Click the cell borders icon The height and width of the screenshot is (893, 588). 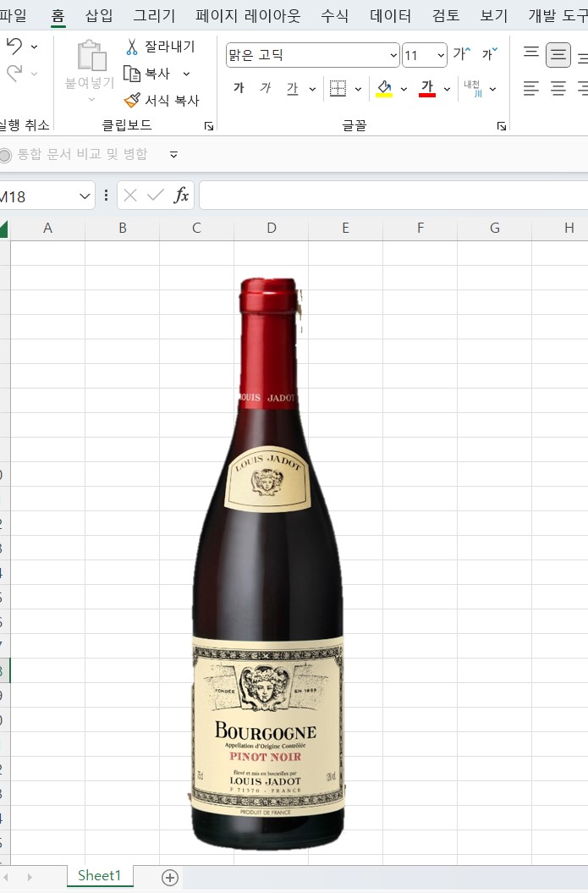[338, 88]
